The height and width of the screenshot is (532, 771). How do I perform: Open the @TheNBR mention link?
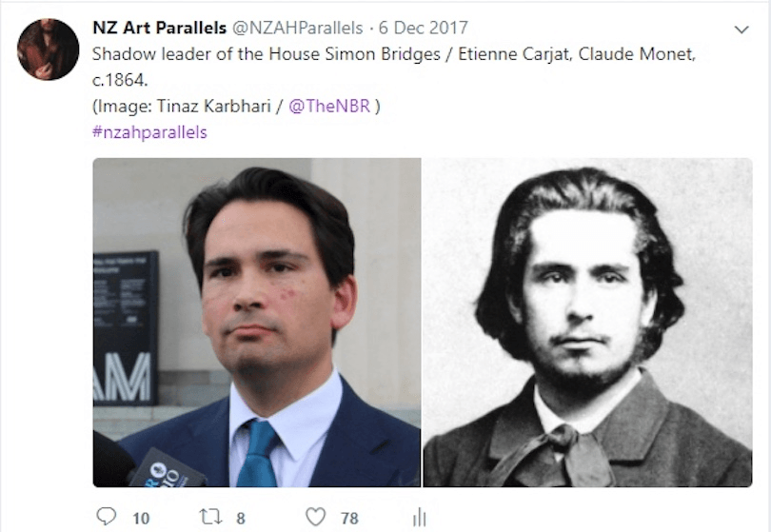[x=329, y=107]
